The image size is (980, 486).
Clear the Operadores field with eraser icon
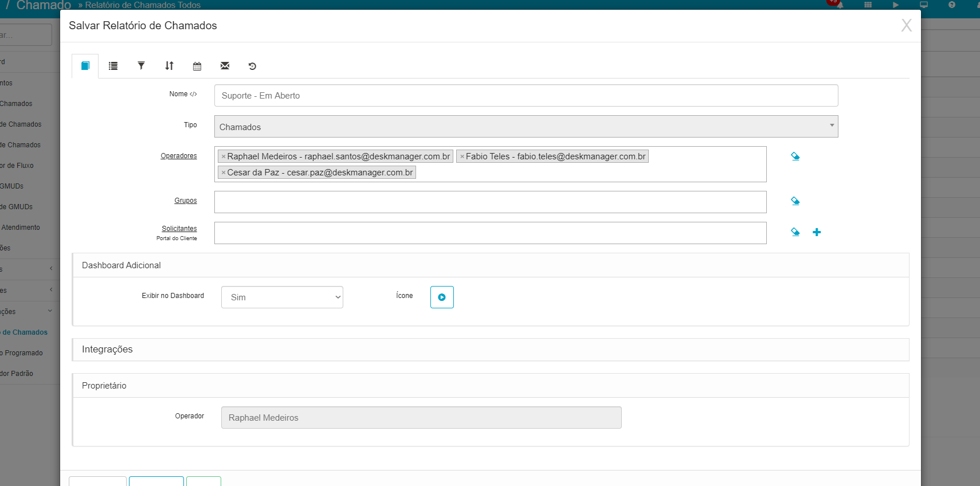pyautogui.click(x=795, y=156)
